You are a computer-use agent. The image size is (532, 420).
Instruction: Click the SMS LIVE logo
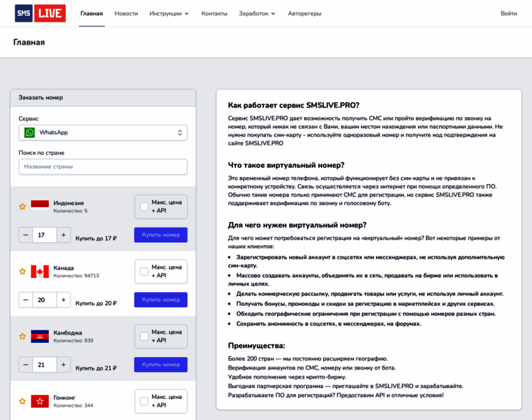tap(41, 13)
